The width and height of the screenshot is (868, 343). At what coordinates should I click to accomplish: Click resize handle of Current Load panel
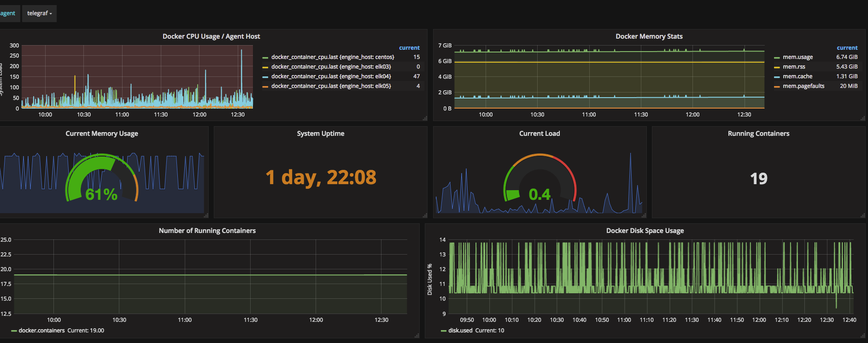coord(644,215)
